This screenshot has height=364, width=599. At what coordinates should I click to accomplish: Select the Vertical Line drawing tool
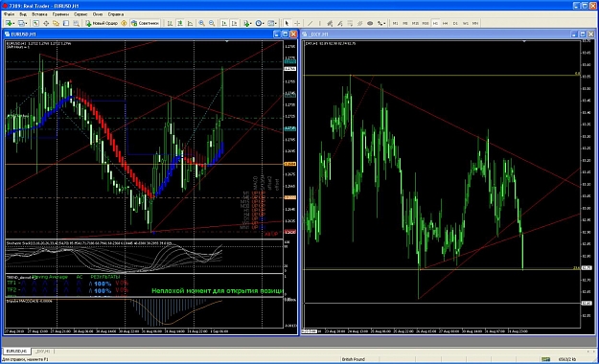point(320,23)
